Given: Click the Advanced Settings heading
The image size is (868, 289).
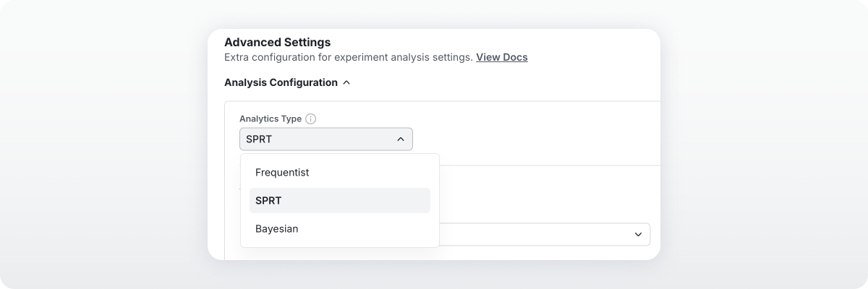Looking at the screenshot, I should click(x=278, y=42).
